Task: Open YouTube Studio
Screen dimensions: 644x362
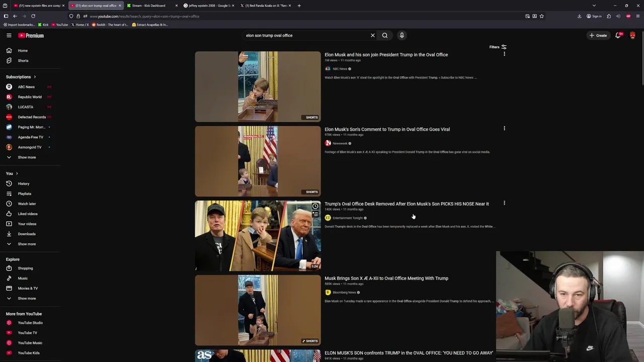Action: [x=30, y=322]
